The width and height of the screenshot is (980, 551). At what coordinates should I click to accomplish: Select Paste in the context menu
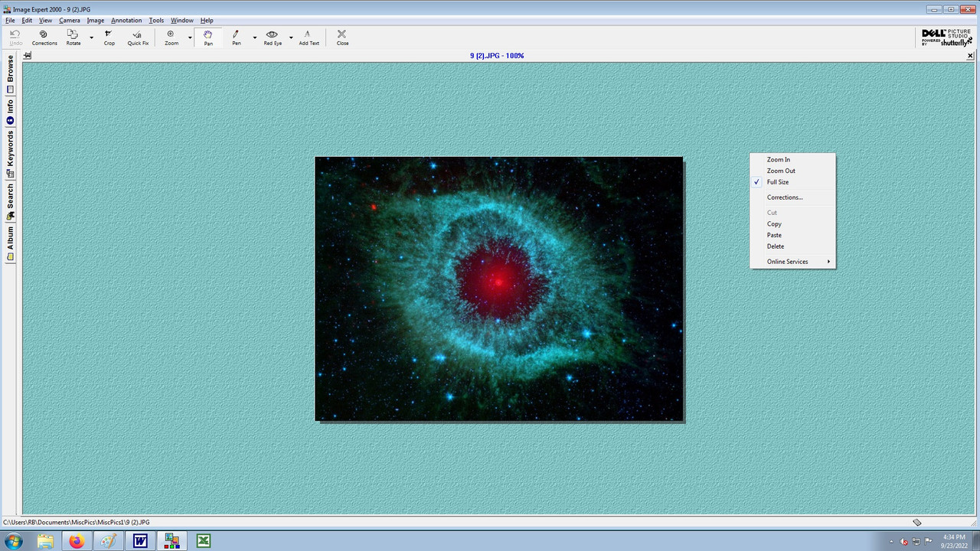tap(792, 235)
